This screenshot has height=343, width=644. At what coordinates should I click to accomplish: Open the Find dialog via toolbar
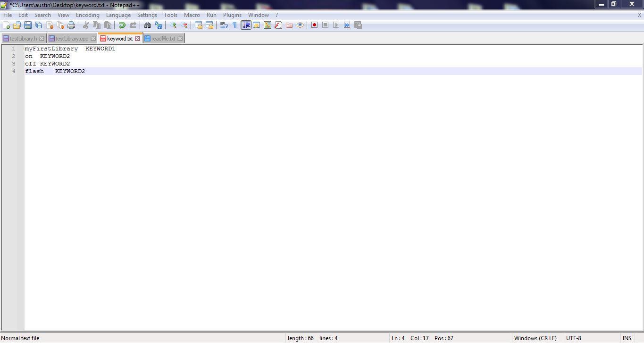(x=147, y=25)
